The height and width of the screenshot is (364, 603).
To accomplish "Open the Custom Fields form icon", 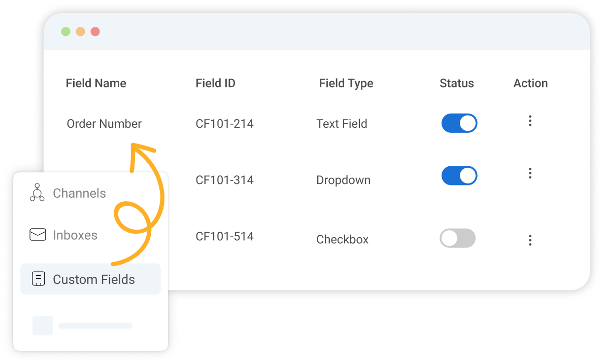I will click(x=38, y=278).
